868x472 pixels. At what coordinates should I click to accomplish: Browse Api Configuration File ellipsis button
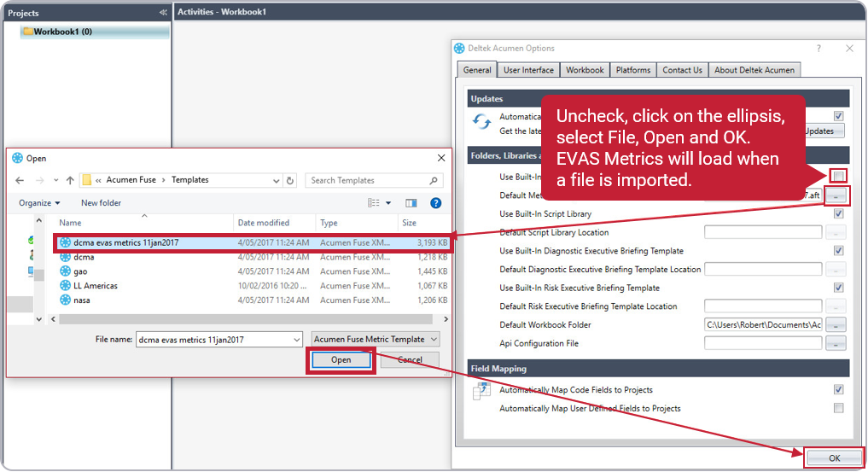pos(836,344)
